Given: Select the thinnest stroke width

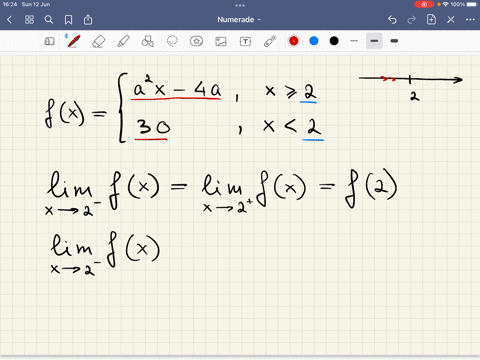Looking at the screenshot, I should point(354,41).
